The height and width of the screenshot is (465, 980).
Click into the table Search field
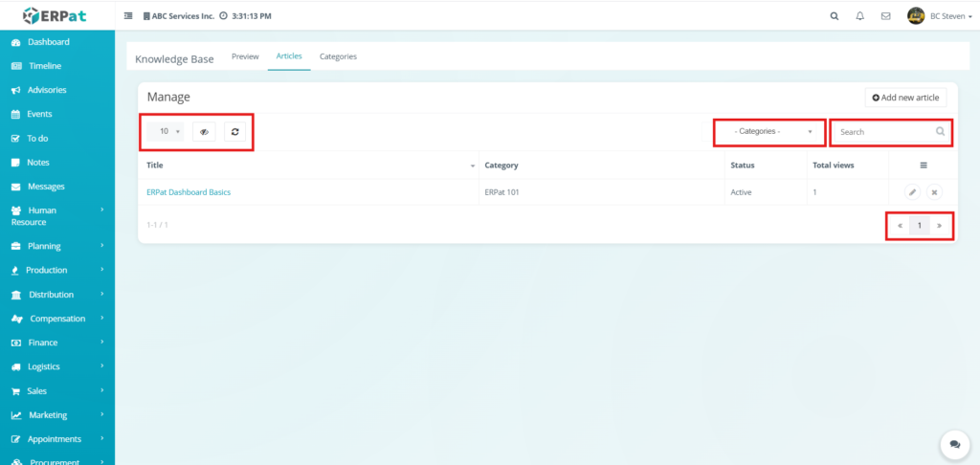point(891,132)
